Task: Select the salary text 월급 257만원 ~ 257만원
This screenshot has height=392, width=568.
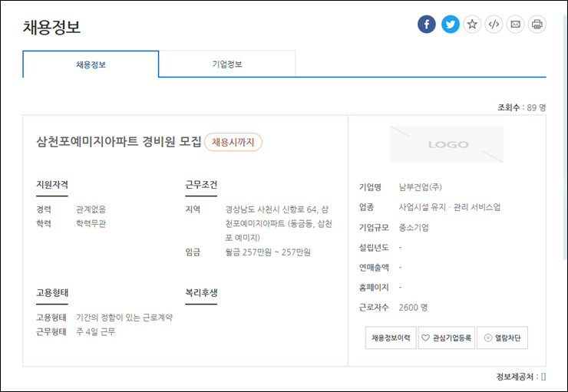Action: pyautogui.click(x=268, y=252)
